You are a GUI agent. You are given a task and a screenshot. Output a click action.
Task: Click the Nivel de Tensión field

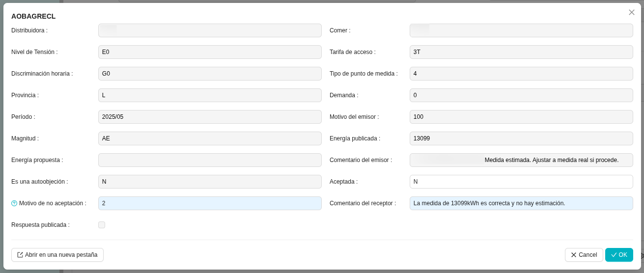pyautogui.click(x=210, y=52)
